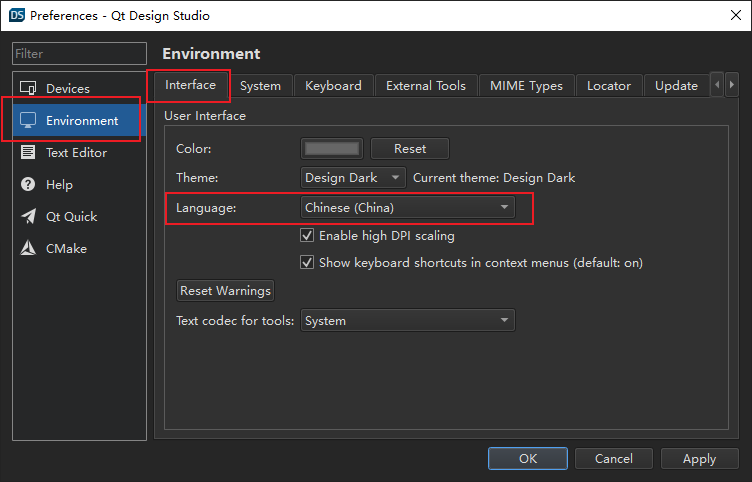752x482 pixels.
Task: Expand the Language combo box
Action: [x=408, y=208]
